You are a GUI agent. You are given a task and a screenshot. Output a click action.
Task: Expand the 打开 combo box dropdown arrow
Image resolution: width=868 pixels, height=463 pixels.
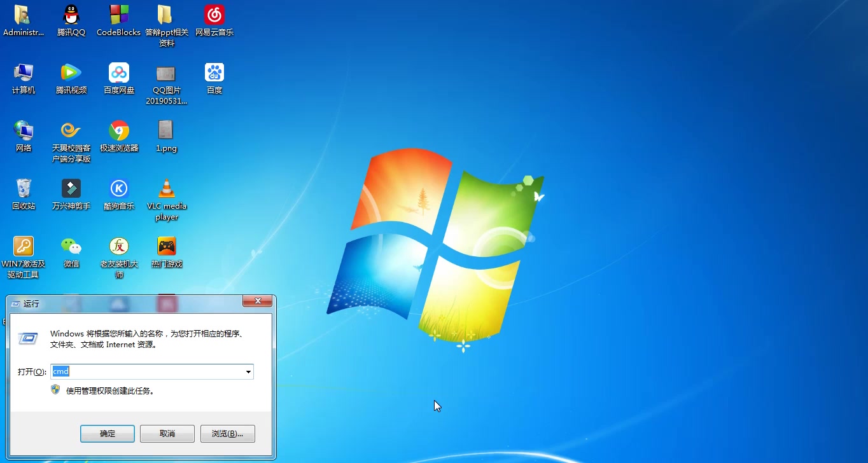click(248, 371)
